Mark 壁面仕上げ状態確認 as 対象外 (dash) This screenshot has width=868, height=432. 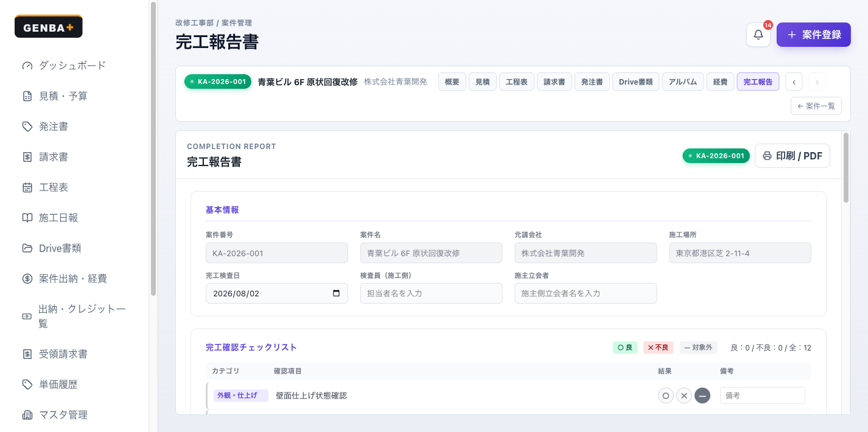[702, 395]
